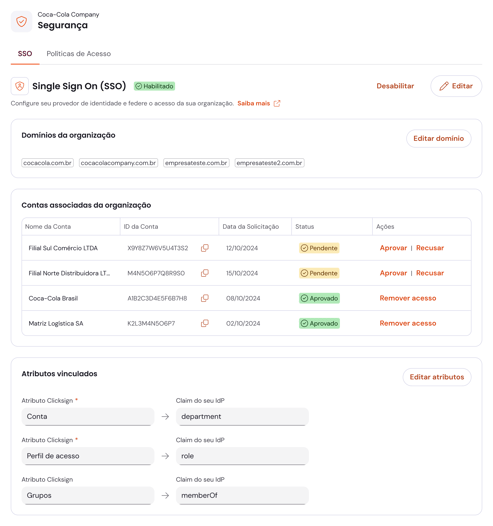Viewport: 493px width, 526px height.
Task: Click Pendente badge for Filial Sul Comércio
Action: pos(319,248)
